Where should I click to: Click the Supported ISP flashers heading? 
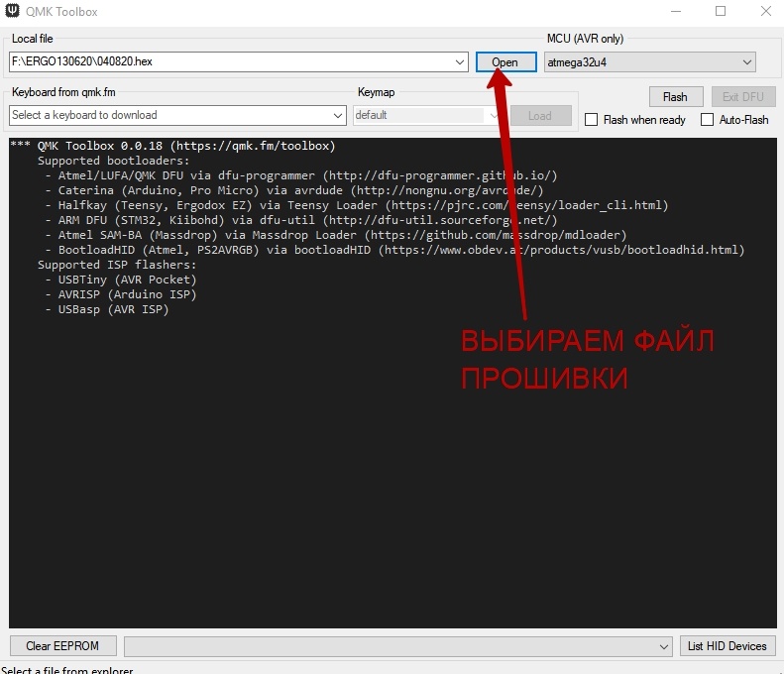[x=117, y=265]
